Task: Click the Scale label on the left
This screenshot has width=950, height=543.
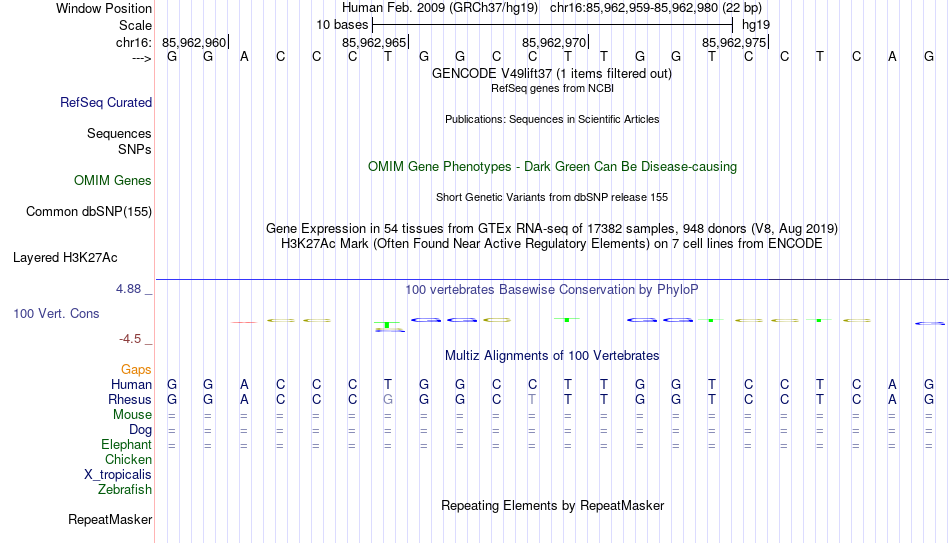Action: 135,25
